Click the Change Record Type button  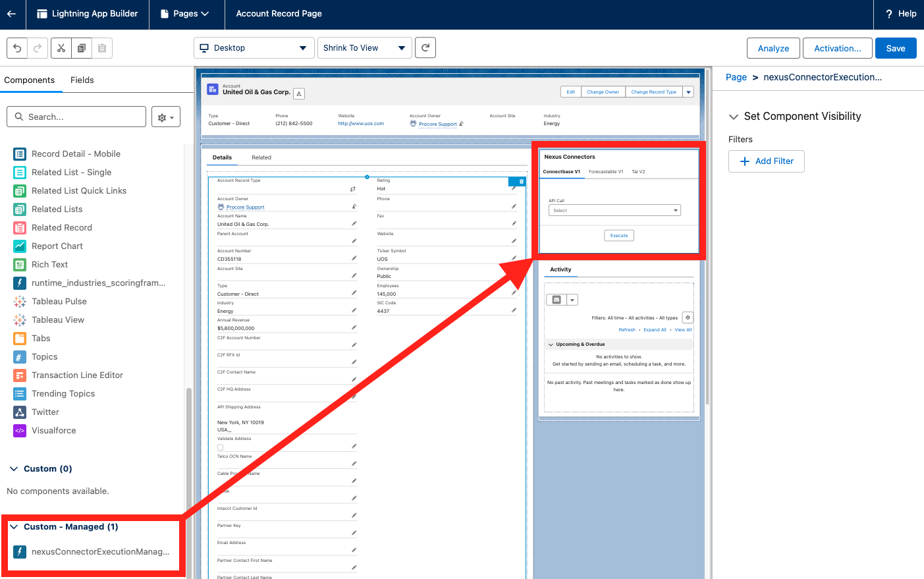tap(654, 92)
